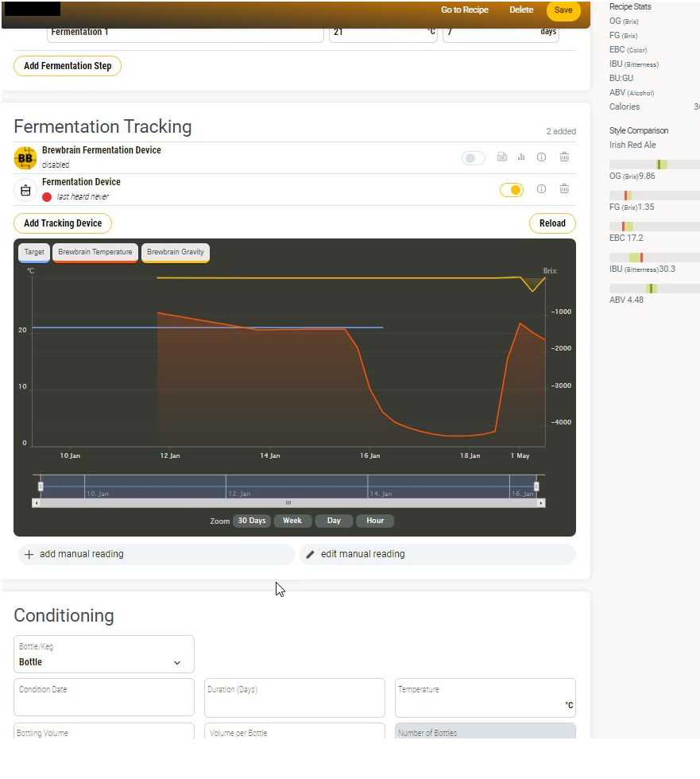
Task: Switch chart zoom to 30 Days
Action: click(251, 521)
